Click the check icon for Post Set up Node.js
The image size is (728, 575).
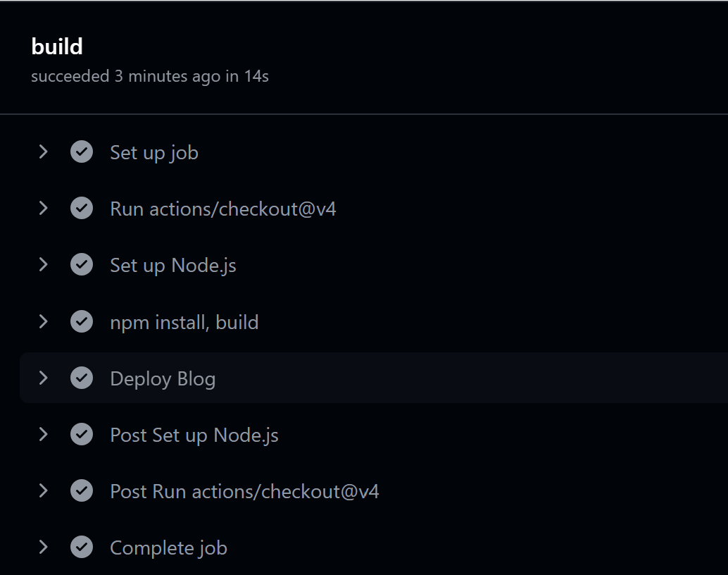click(82, 435)
